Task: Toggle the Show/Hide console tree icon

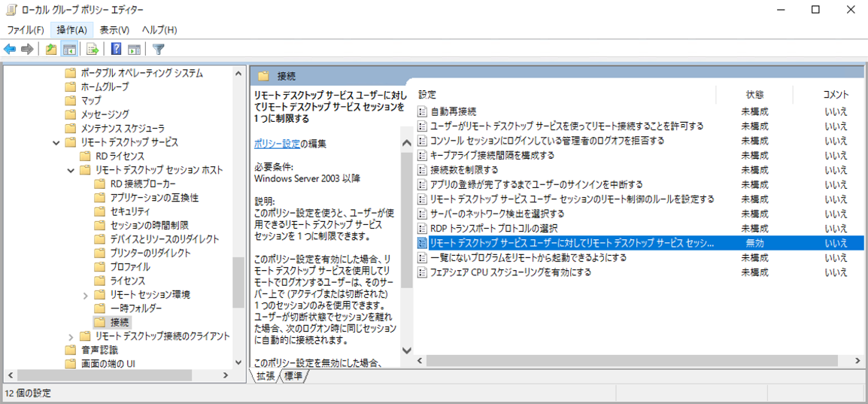Action: [x=68, y=50]
